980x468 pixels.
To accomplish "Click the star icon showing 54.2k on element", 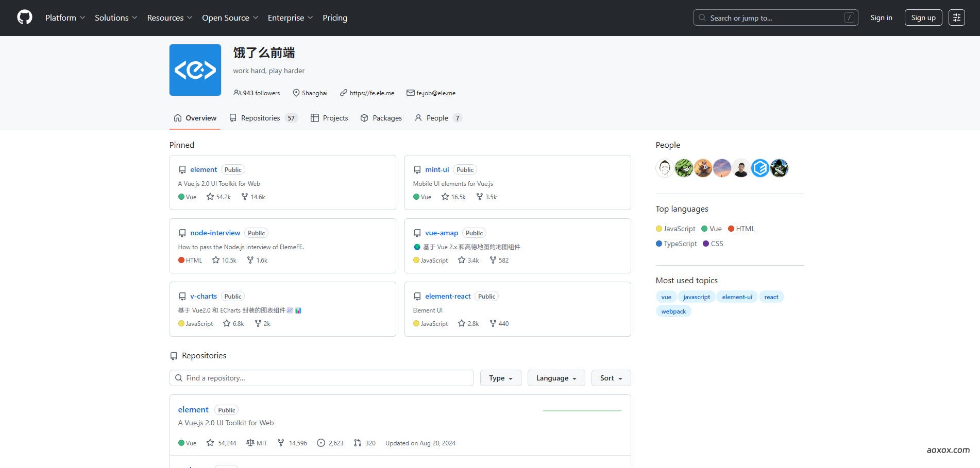I will (210, 196).
